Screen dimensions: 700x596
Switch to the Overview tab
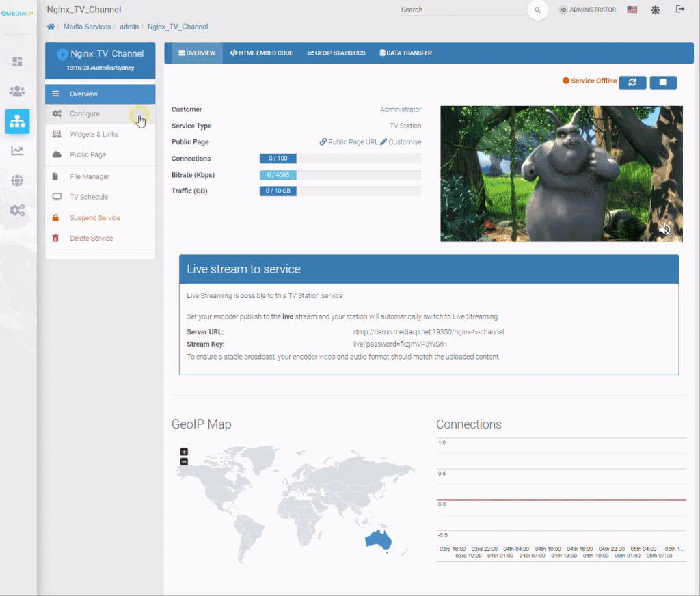tap(197, 53)
